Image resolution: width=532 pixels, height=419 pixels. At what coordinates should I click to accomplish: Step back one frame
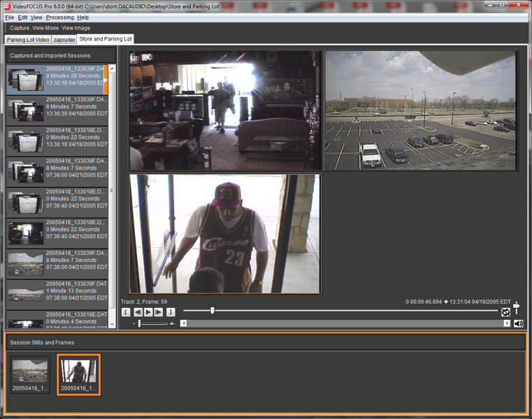(x=138, y=312)
